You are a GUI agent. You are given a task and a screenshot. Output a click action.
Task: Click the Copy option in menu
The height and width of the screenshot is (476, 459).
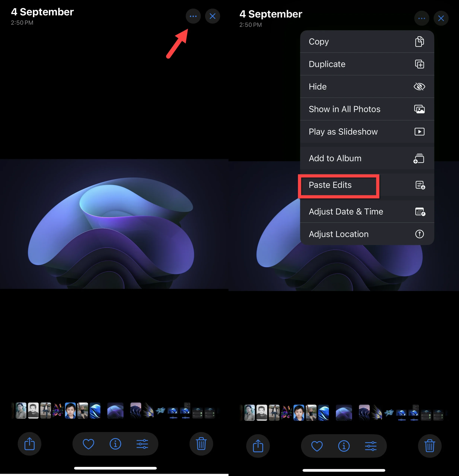(366, 41)
